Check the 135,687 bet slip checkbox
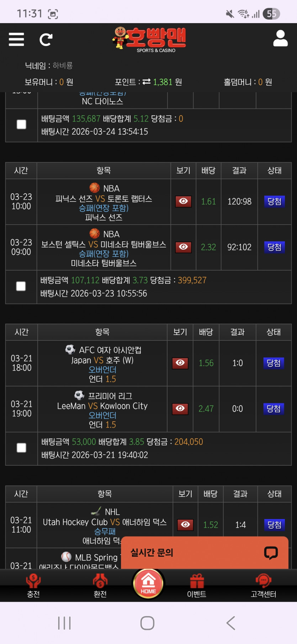 (x=22, y=124)
